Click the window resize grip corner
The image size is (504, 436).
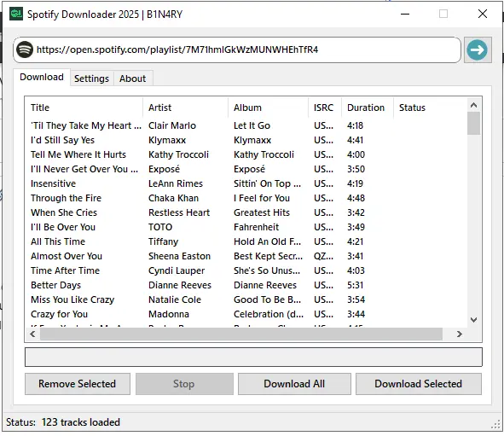(495, 424)
